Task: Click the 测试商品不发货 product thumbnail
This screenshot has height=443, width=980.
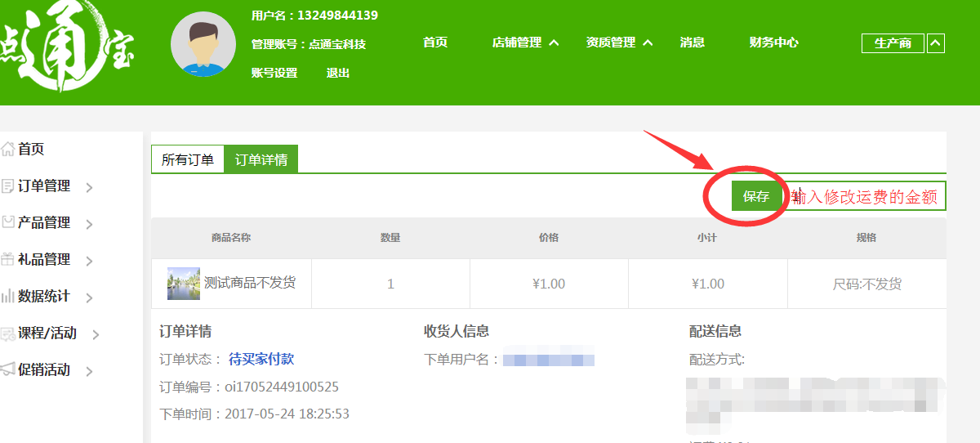Action: (x=184, y=284)
